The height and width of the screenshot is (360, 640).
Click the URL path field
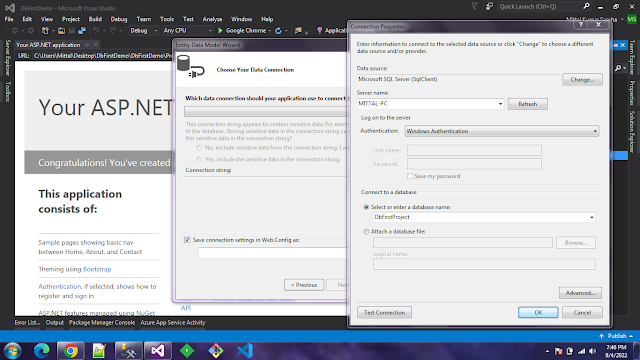(x=102, y=56)
